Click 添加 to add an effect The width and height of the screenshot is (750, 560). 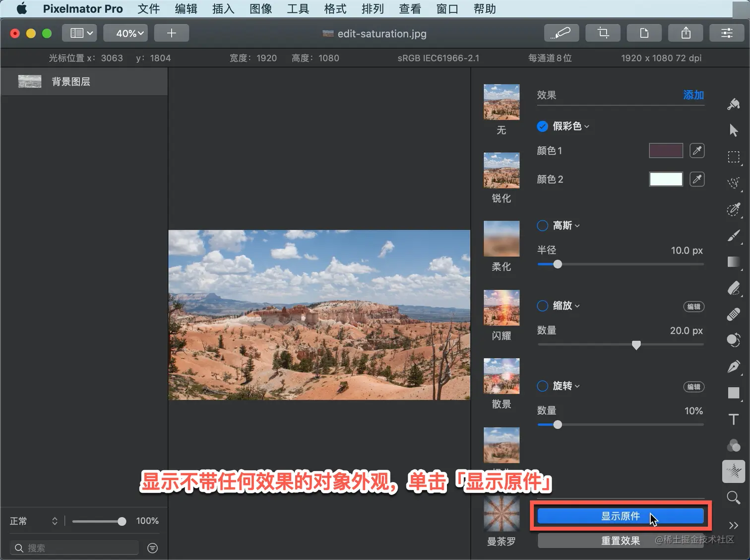coord(693,95)
